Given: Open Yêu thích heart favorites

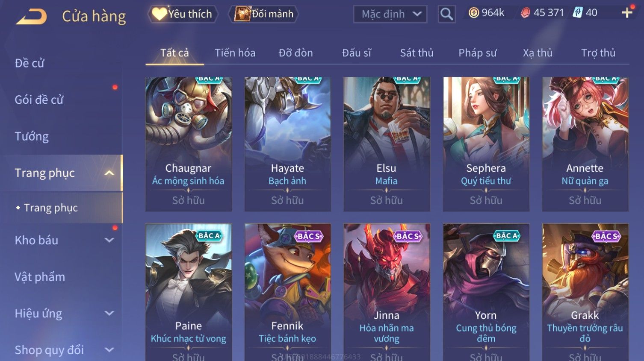Looking at the screenshot, I should (183, 14).
